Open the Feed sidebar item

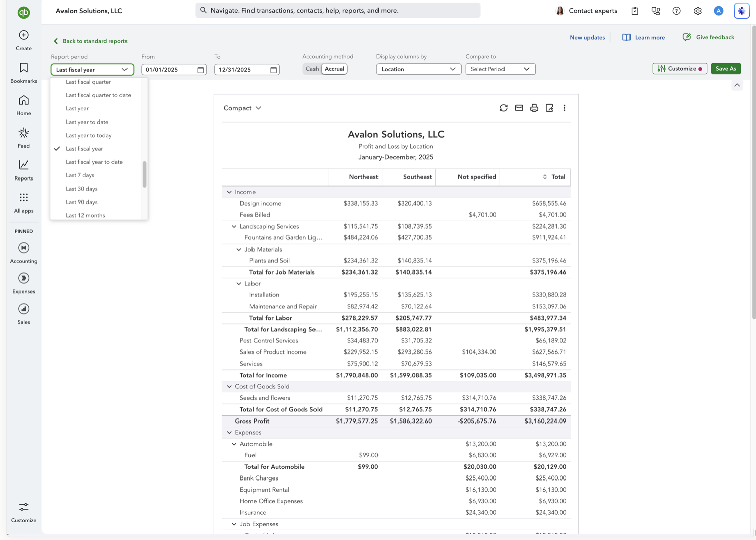[24, 138]
